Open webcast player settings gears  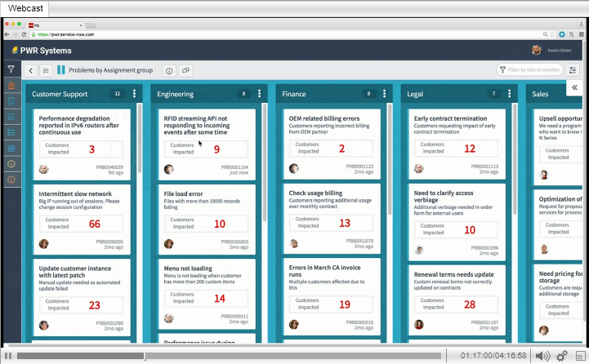point(562,356)
